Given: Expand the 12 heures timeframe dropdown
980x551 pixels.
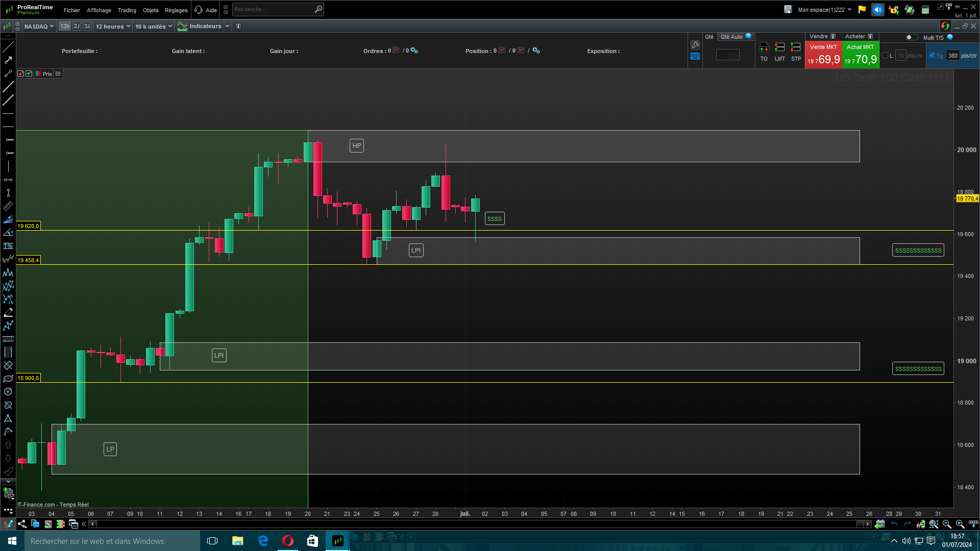Looking at the screenshot, I should pos(113,27).
